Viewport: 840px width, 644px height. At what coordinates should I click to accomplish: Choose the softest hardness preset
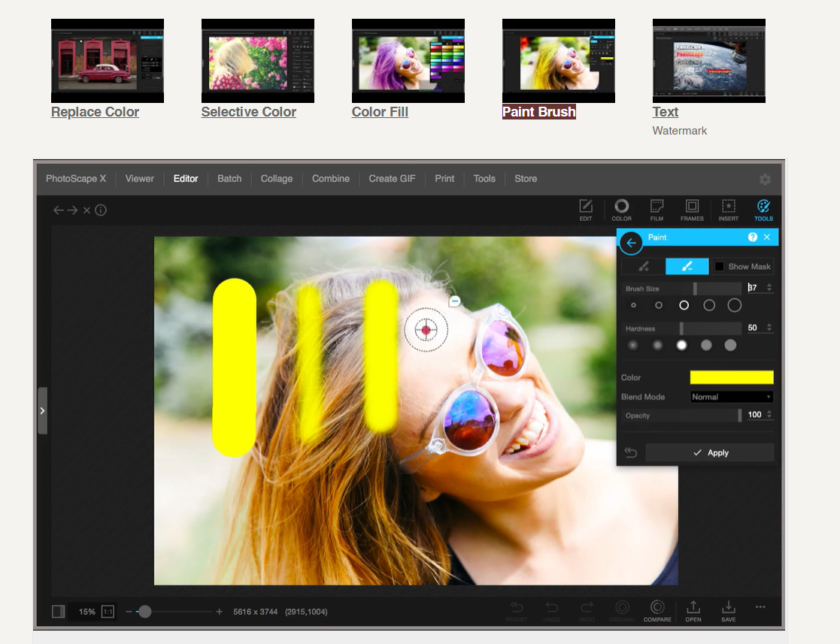point(632,345)
